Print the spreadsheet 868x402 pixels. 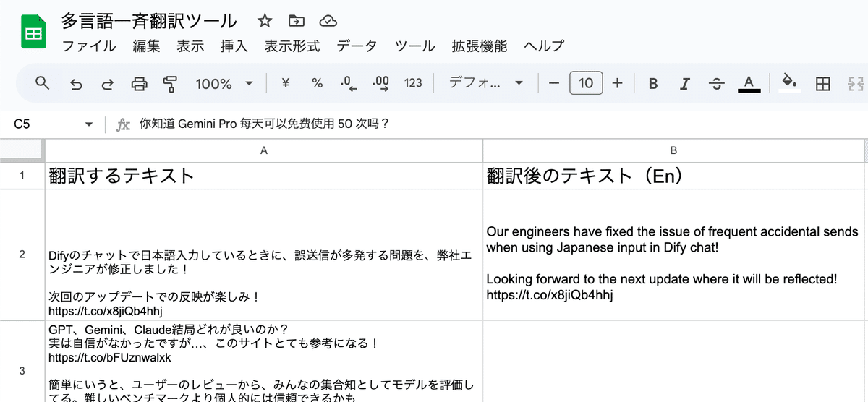pos(139,84)
